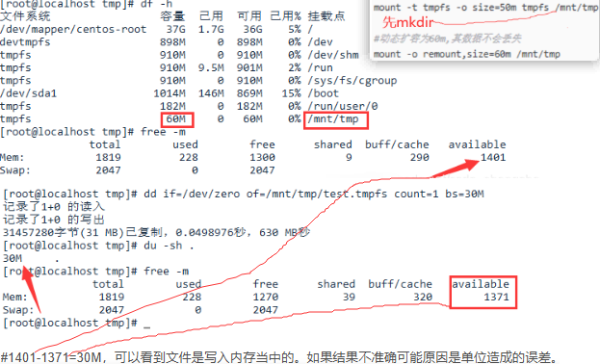This screenshot has height=364, width=600.
Task: Click the 15% usage value
Action: pos(291,93)
